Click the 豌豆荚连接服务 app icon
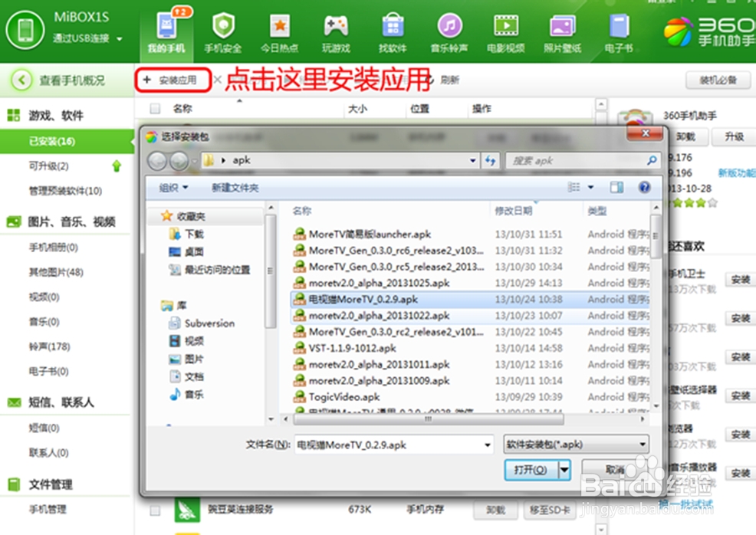This screenshot has height=535, width=756. [187, 510]
